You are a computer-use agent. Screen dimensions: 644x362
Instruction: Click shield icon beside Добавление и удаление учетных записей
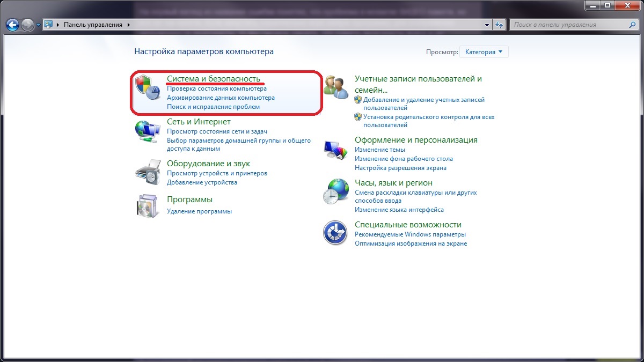click(358, 100)
